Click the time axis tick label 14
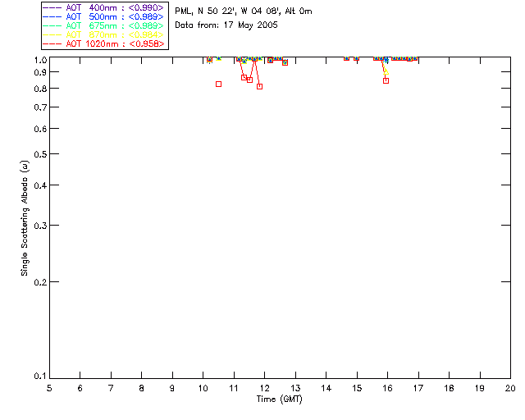This screenshot has height=420, width=525. click(326, 388)
